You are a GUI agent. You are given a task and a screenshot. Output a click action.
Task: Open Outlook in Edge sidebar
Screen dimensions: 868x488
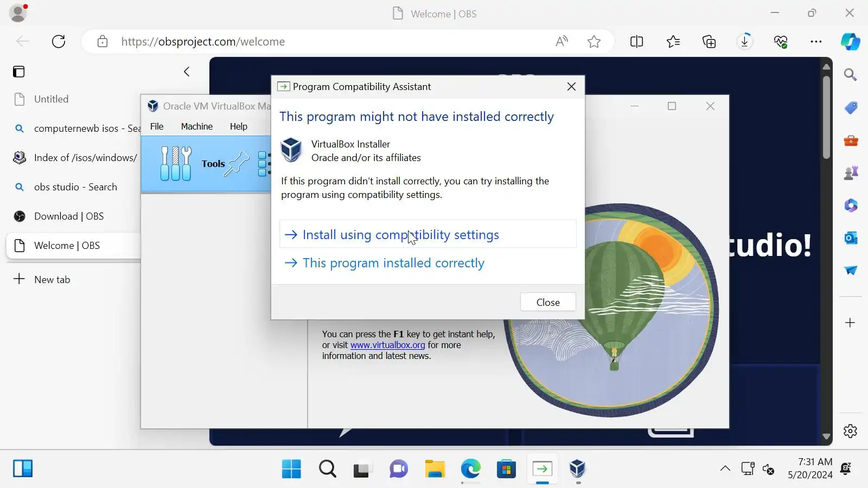[x=851, y=238]
